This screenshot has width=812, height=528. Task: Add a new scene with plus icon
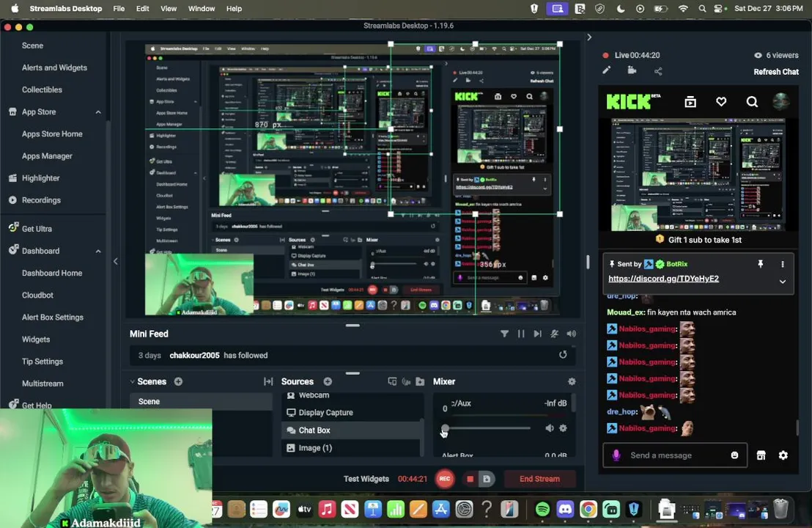(x=178, y=381)
